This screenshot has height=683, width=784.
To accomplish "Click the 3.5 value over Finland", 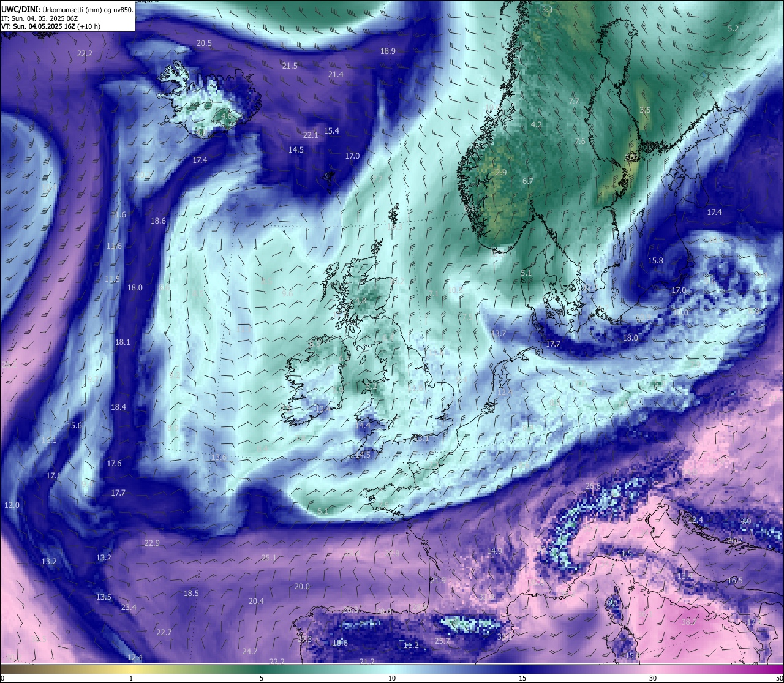I will (645, 110).
